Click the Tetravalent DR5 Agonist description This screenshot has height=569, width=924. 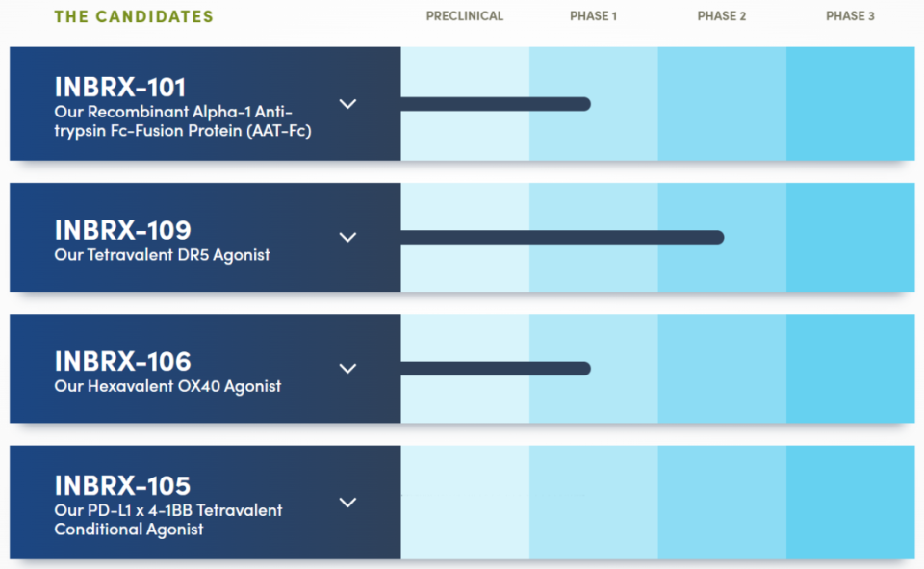pyautogui.click(x=162, y=255)
